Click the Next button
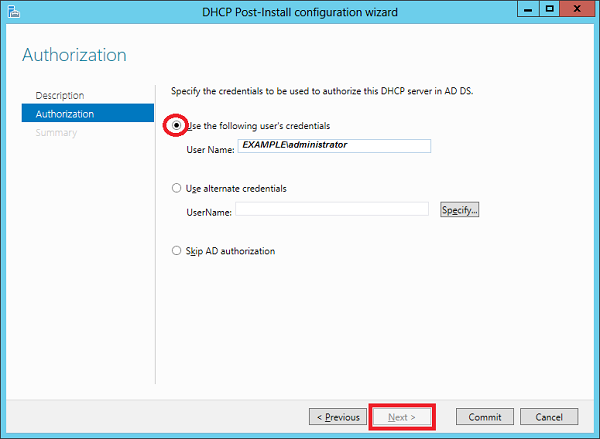The image size is (600, 439). coord(401,416)
